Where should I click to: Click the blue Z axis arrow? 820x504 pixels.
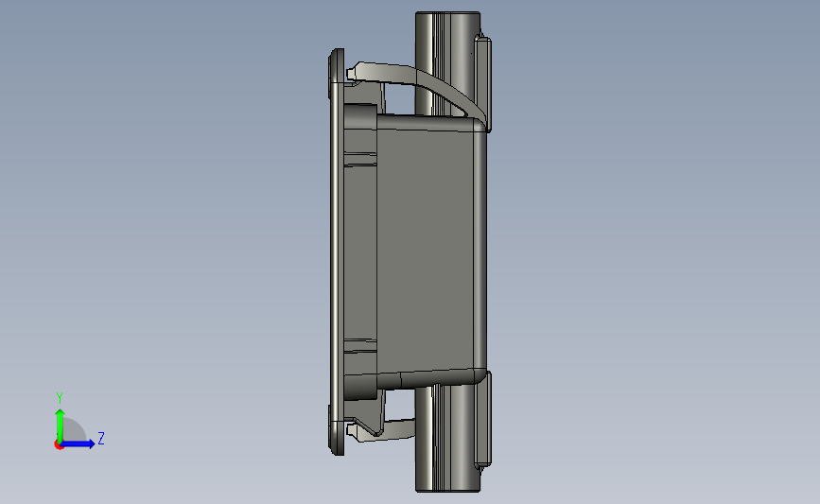click(79, 444)
